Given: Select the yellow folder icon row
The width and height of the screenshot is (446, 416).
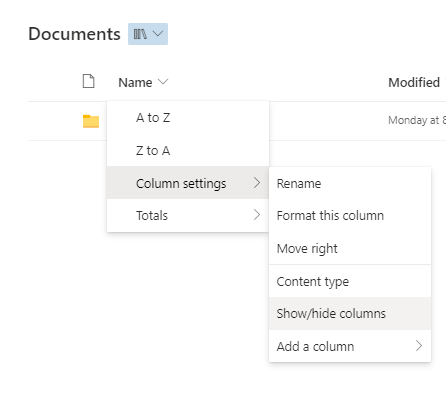Looking at the screenshot, I should pyautogui.click(x=91, y=121).
